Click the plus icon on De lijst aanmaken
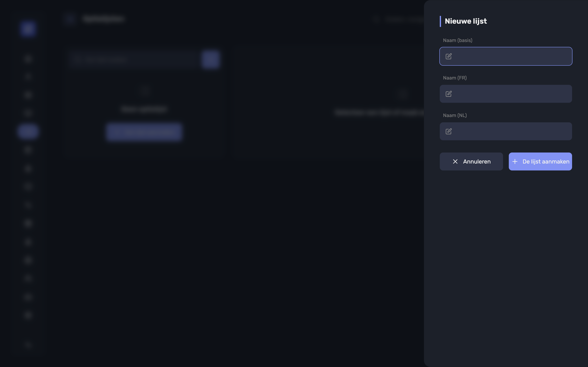 (x=515, y=161)
